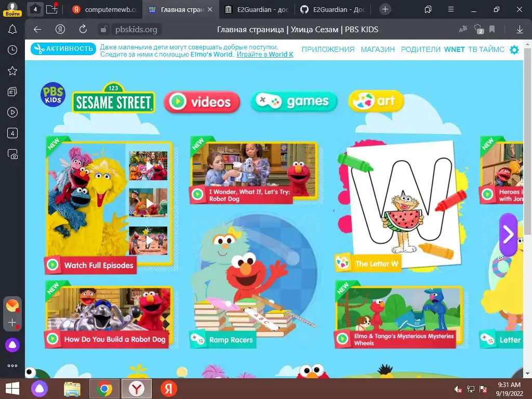Viewport: 532px width, 399px height.
Task: Open the downloads arrow
Action: click(x=520, y=30)
